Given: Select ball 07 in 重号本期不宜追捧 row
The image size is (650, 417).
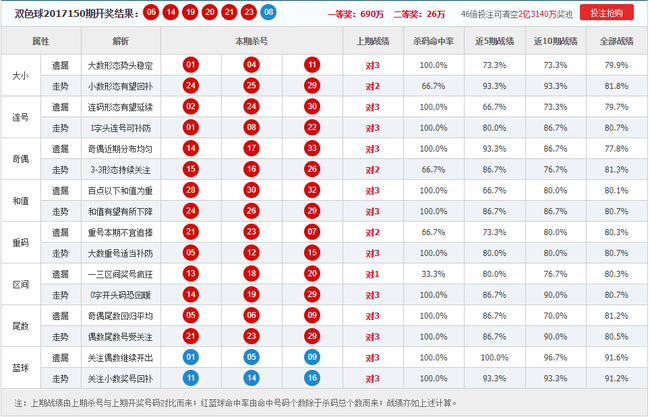Looking at the screenshot, I should click(312, 232).
